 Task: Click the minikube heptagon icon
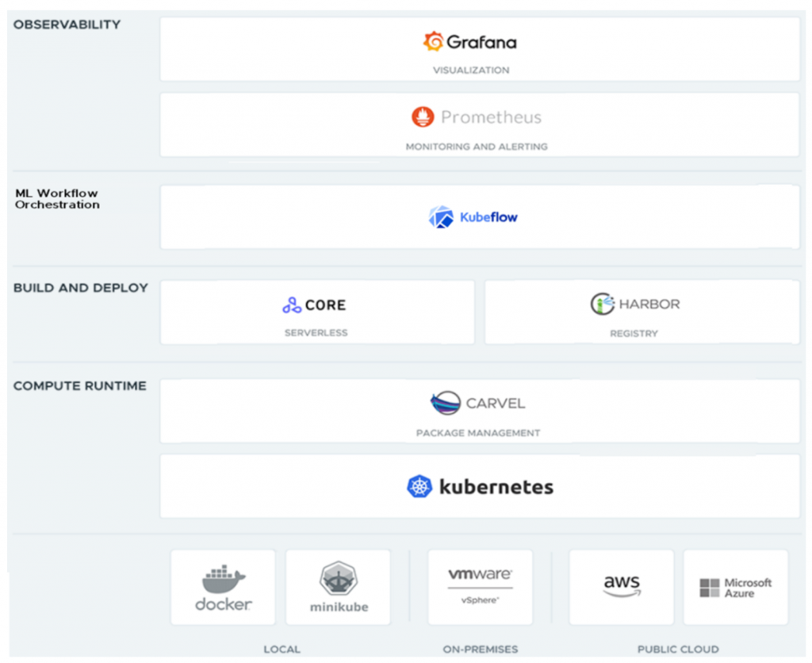point(339,578)
